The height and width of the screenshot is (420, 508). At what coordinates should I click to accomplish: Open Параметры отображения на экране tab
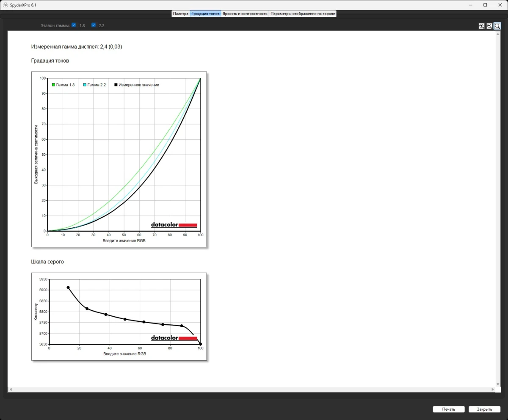click(x=303, y=14)
